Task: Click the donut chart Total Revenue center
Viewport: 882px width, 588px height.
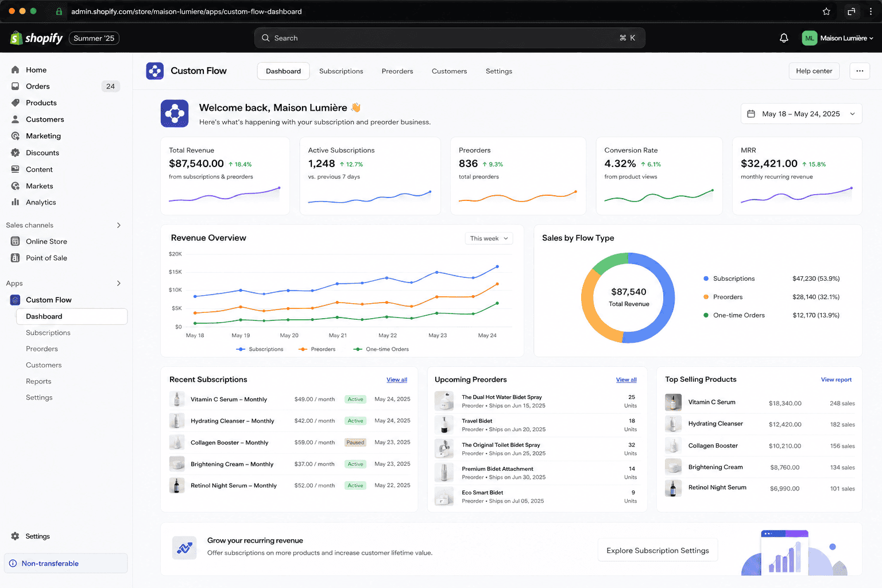Action: coord(629,297)
